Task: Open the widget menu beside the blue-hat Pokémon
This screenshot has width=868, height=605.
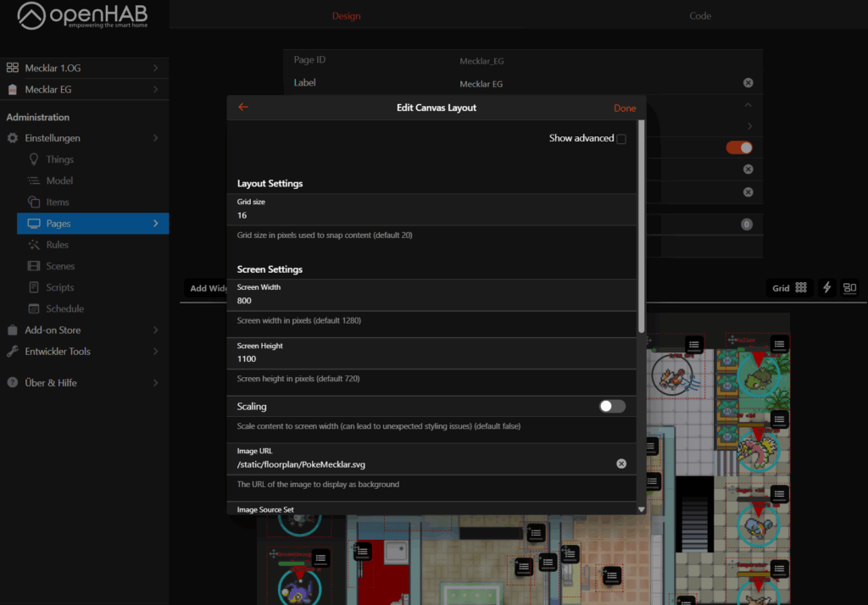Action: tap(320, 558)
